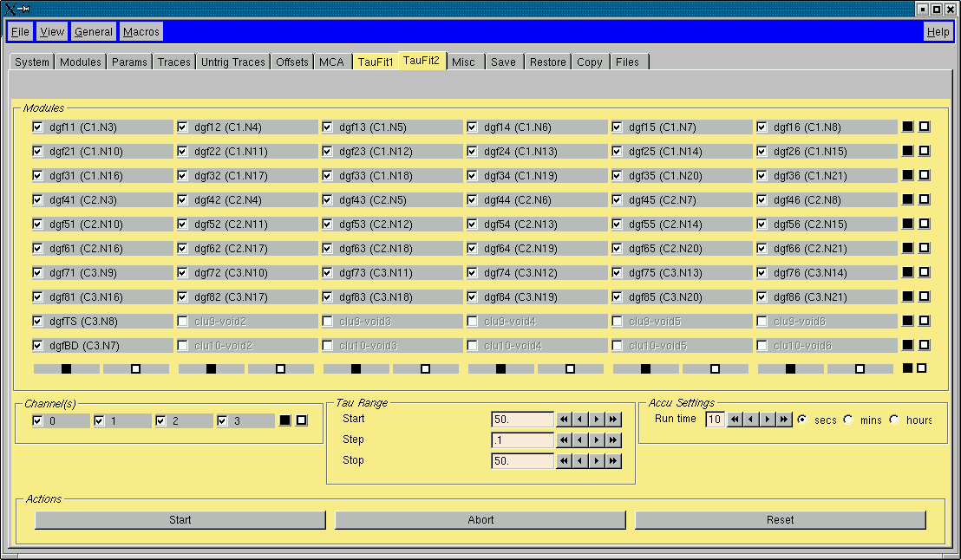Image resolution: width=961 pixels, height=560 pixels.
Task: Click the Tau Range Step input field
Action: pos(523,440)
